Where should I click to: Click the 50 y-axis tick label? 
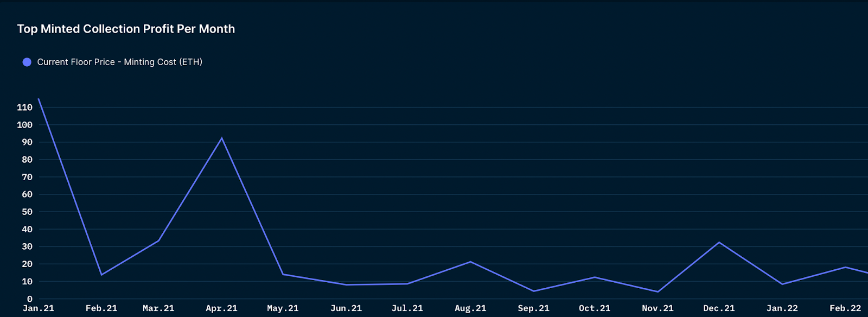(27, 212)
